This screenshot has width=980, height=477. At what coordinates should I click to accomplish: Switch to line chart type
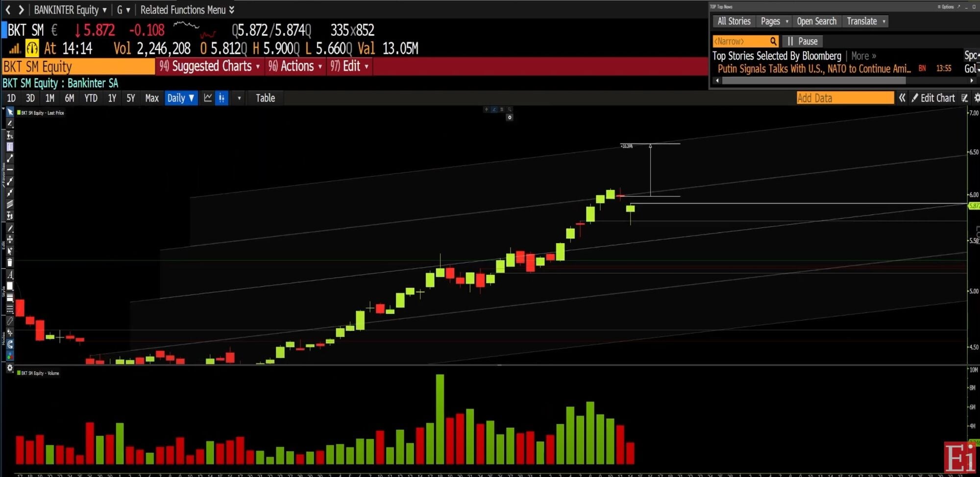[208, 98]
